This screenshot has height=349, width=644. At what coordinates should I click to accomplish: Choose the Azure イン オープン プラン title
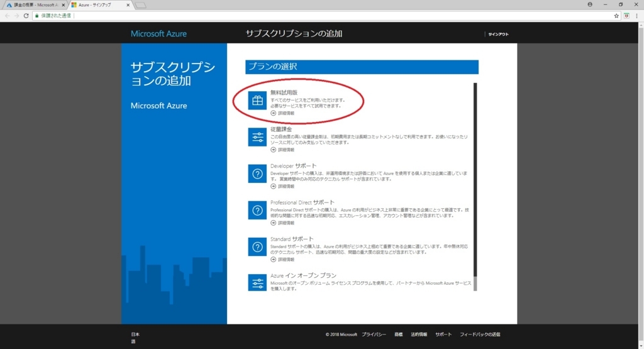(x=303, y=275)
